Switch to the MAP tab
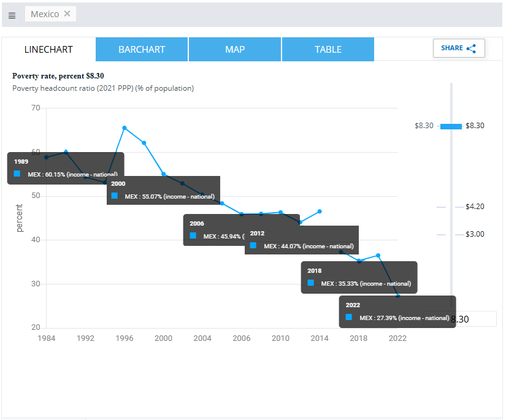Screen dimensions: 506x420 [235, 50]
